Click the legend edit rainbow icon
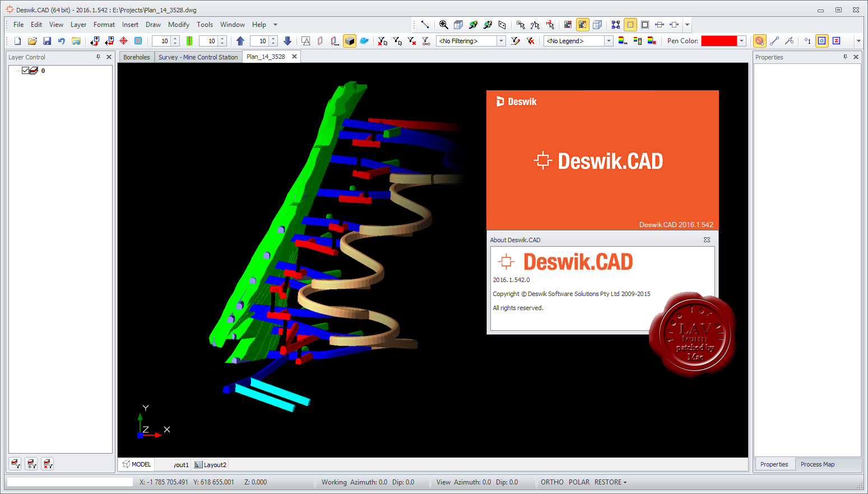 (x=623, y=41)
